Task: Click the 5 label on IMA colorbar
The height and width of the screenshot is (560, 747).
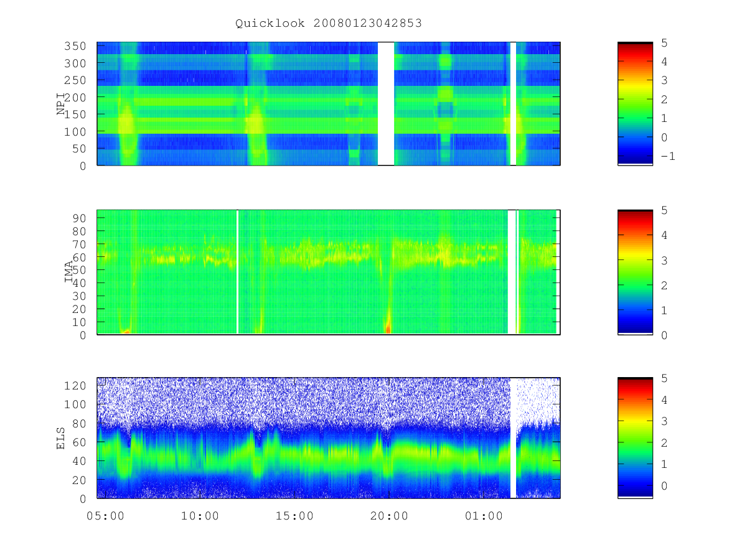Action: point(664,210)
